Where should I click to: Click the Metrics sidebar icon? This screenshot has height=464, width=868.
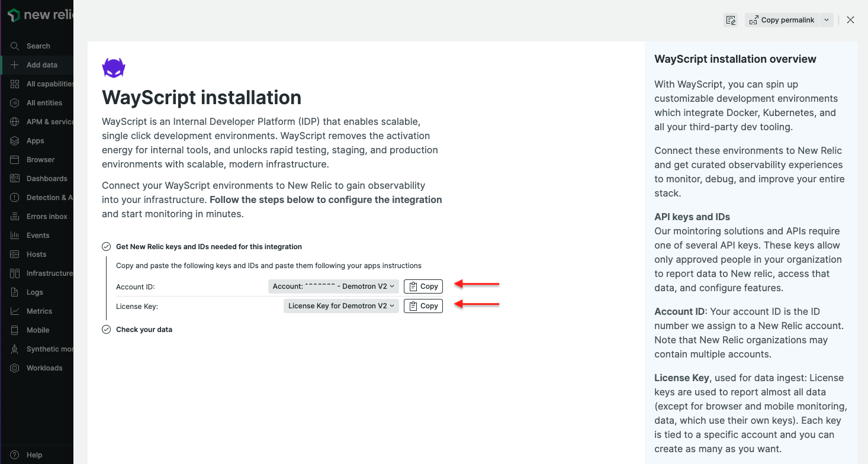[x=14, y=311]
